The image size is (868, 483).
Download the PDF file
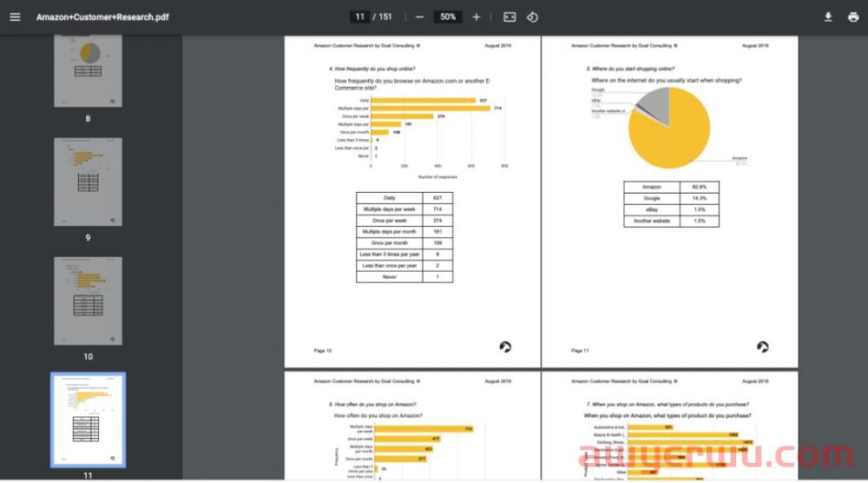828,17
